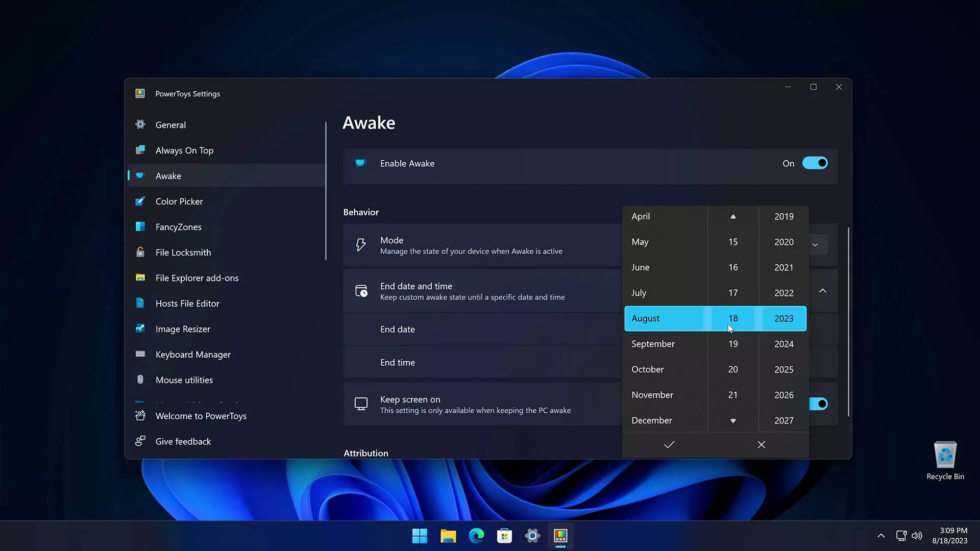Turn off the Enable Awake toggle
The width and height of the screenshot is (980, 551).
(x=815, y=163)
